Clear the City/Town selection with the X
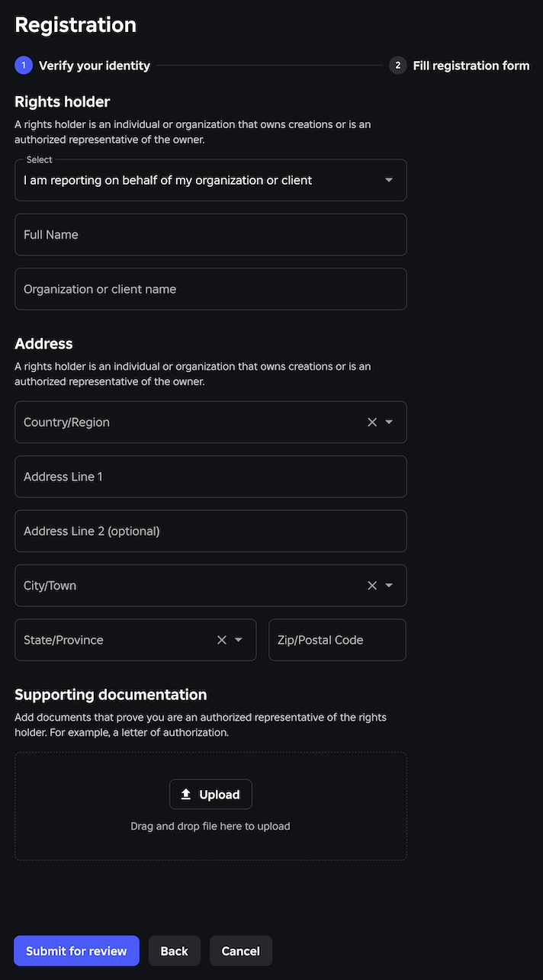The width and height of the screenshot is (543, 980). point(371,585)
